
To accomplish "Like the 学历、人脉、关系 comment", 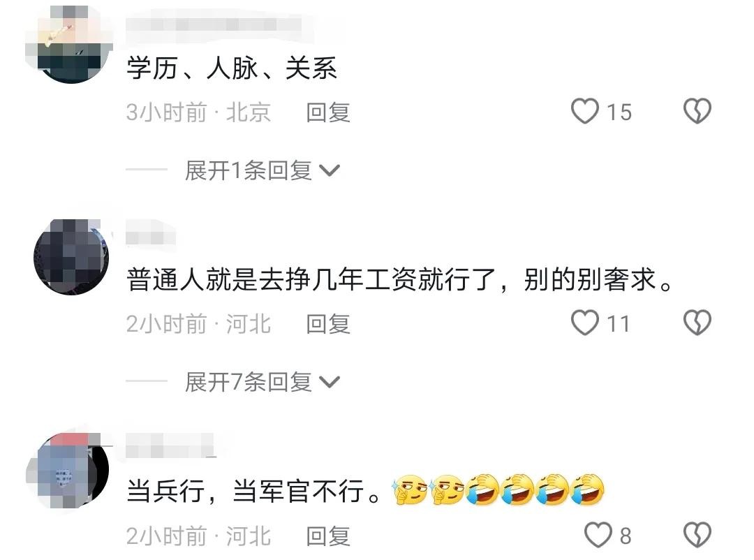I will point(585,111).
